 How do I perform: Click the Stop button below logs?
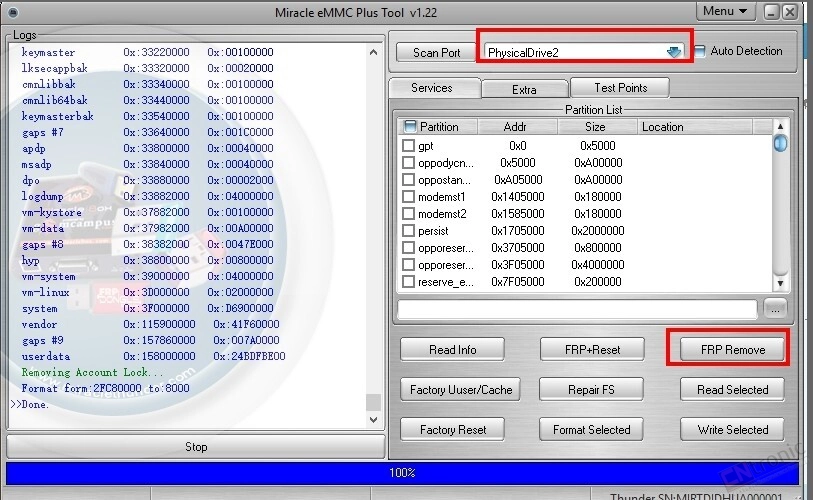pos(196,447)
